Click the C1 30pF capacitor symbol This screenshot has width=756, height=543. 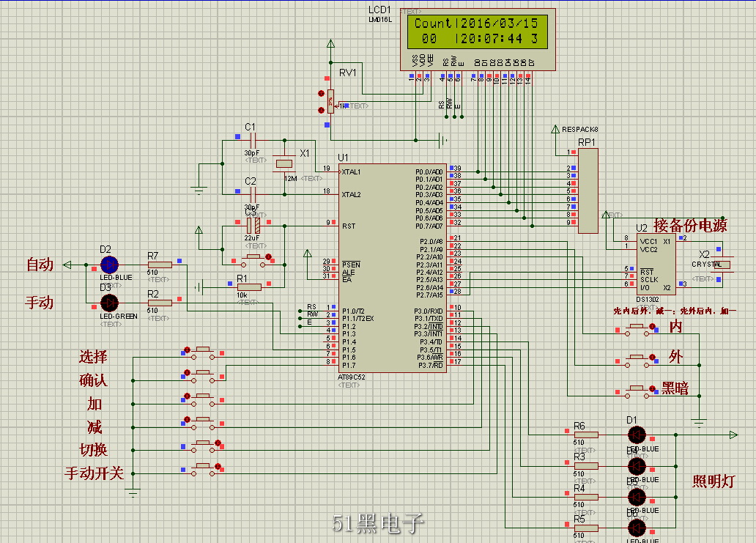click(253, 141)
